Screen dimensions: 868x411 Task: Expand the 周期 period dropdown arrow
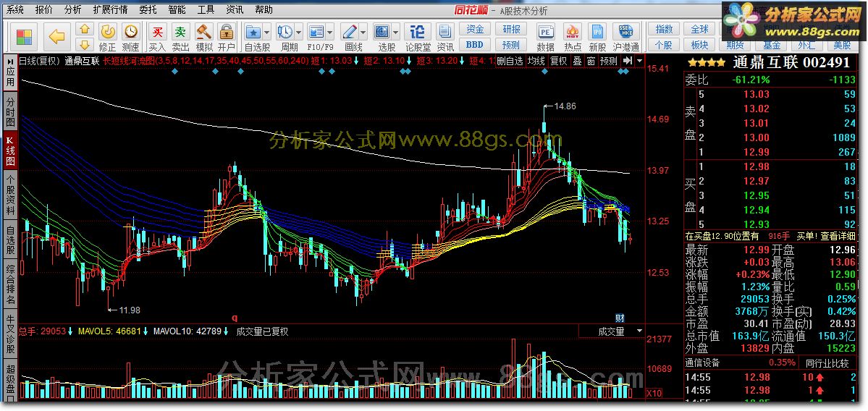click(299, 32)
